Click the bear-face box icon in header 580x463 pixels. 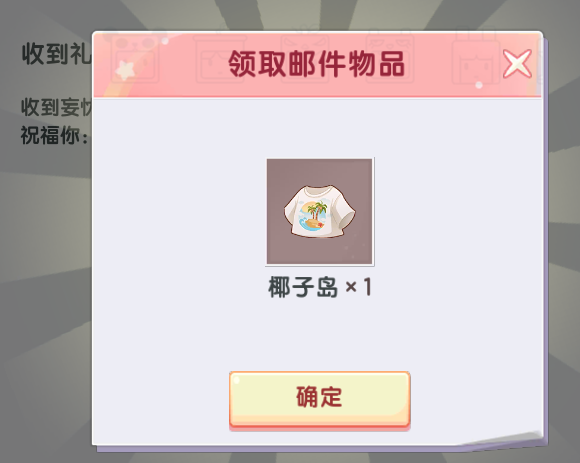(x=136, y=58)
